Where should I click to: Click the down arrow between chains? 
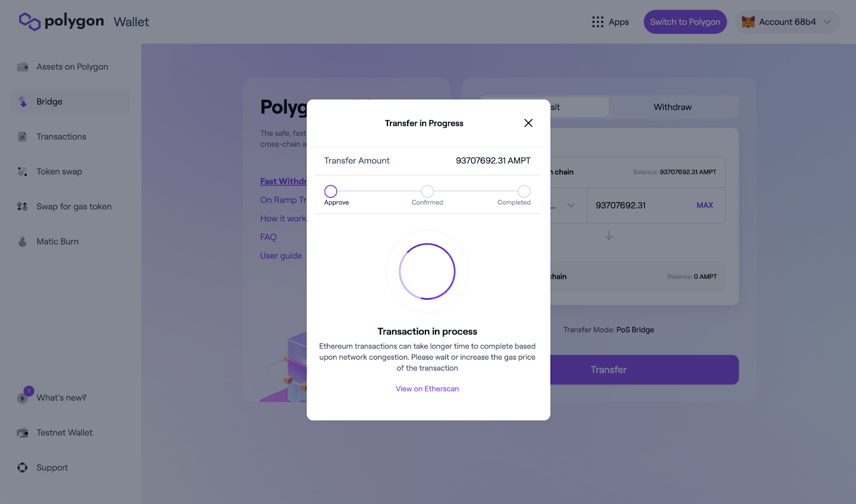[609, 235]
